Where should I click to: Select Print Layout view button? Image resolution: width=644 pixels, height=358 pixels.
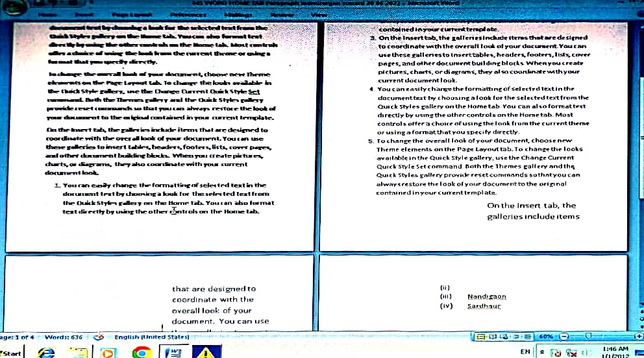(x=482, y=337)
